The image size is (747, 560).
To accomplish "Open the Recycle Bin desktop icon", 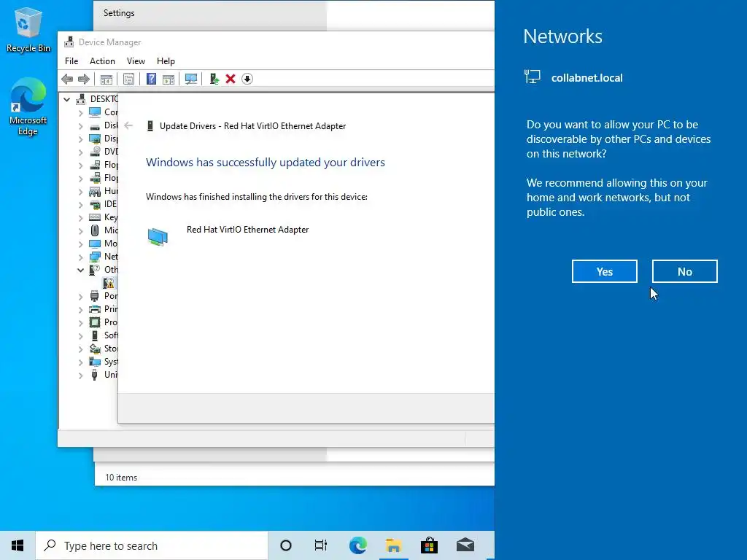I will tap(28, 29).
